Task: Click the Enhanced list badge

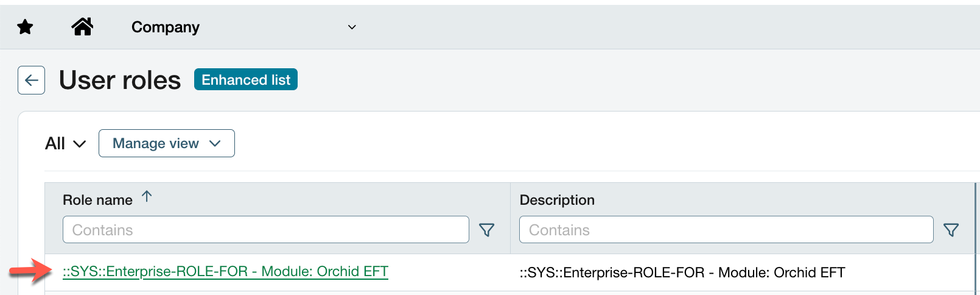Action: point(246,80)
